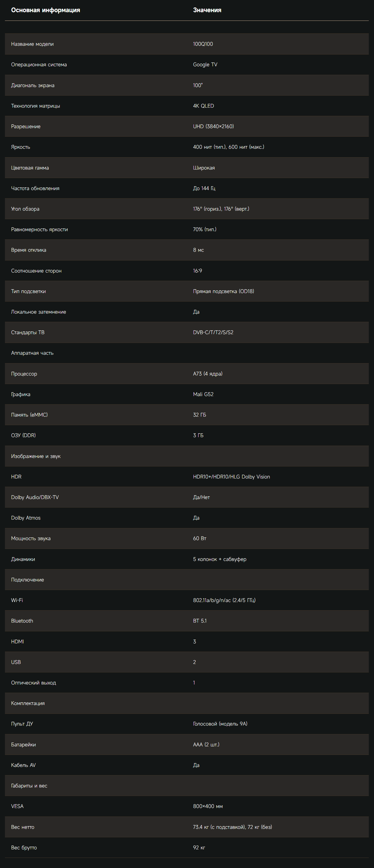The height and width of the screenshot is (868, 374).
Task: Click the VESA 800×400 мм value
Action: 208,806
